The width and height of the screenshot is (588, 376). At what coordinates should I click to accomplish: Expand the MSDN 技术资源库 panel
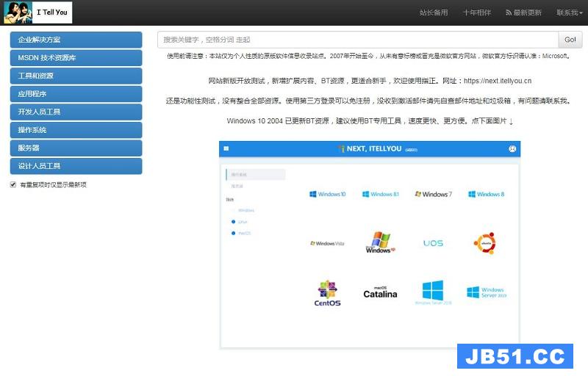click(x=76, y=58)
